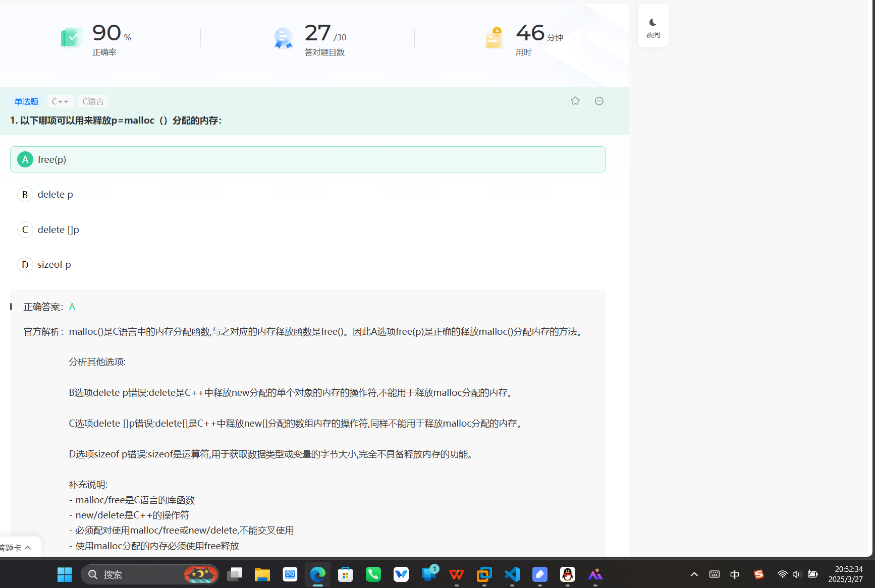875x588 pixels.
Task: Open Sogou input method tray icon
Action: (x=758, y=574)
